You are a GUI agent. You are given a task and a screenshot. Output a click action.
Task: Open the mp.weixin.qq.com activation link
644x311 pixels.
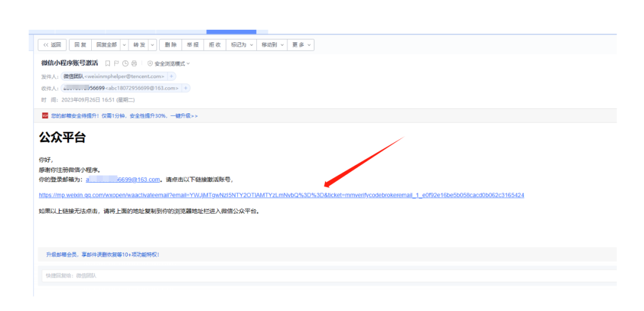281,195
